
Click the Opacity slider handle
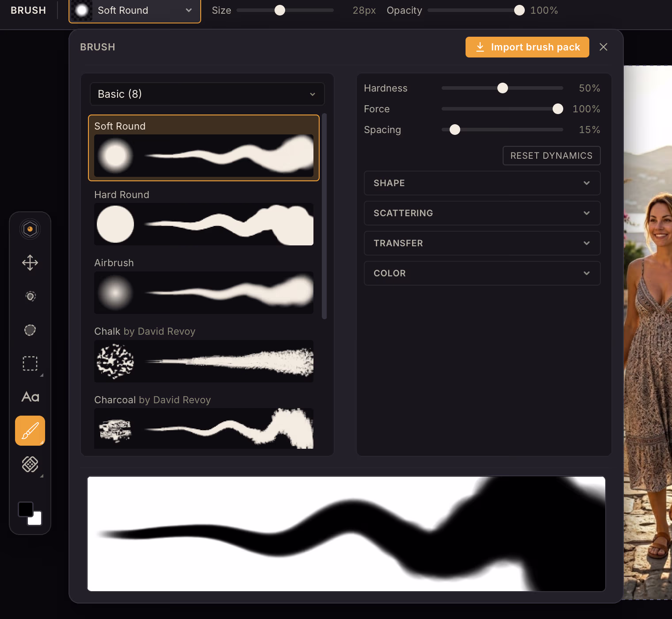(519, 10)
